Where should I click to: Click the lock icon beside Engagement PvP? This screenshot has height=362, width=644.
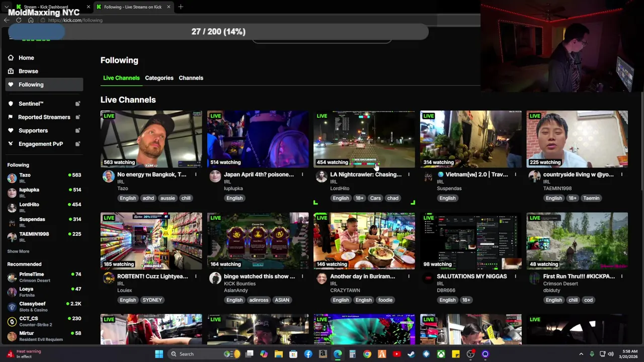click(x=77, y=144)
